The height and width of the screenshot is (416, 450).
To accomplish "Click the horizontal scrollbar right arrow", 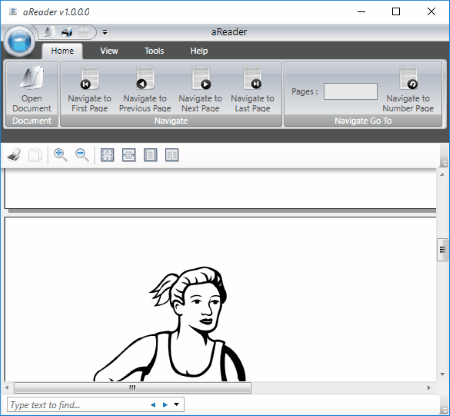I will pos(429,388).
